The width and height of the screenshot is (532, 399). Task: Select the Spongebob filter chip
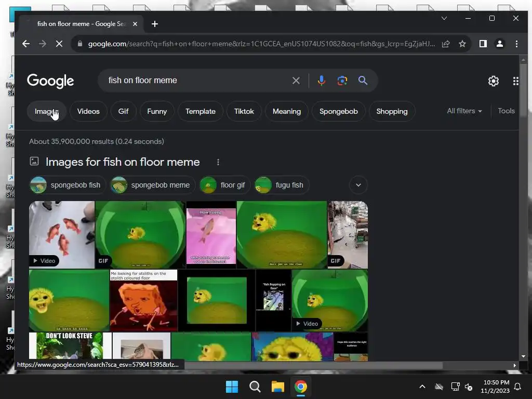tap(339, 111)
